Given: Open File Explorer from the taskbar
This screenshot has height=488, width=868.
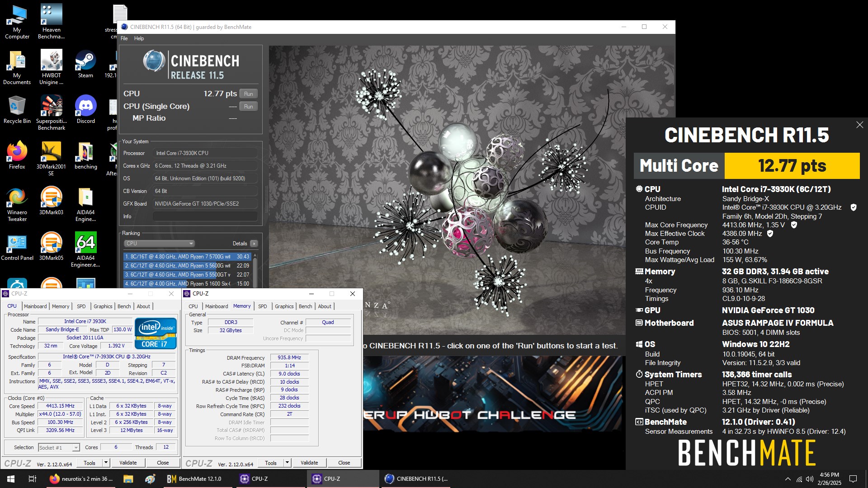Looking at the screenshot, I should (128, 479).
